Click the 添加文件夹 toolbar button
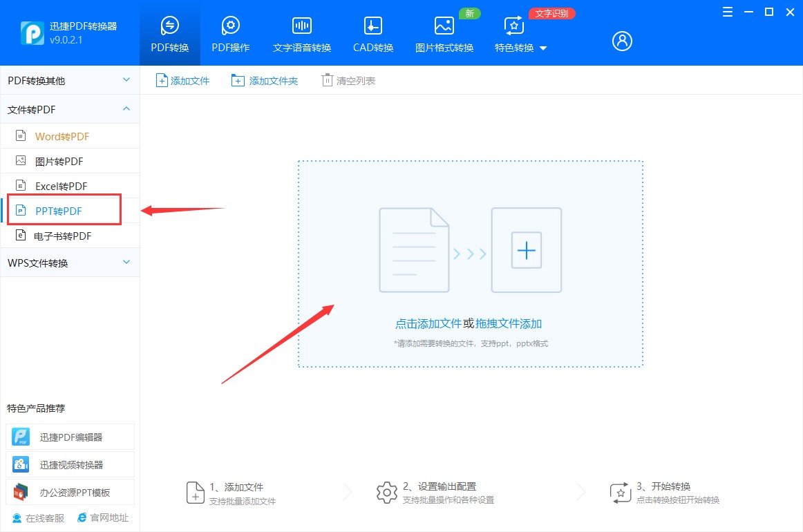The width and height of the screenshot is (803, 532). point(265,80)
